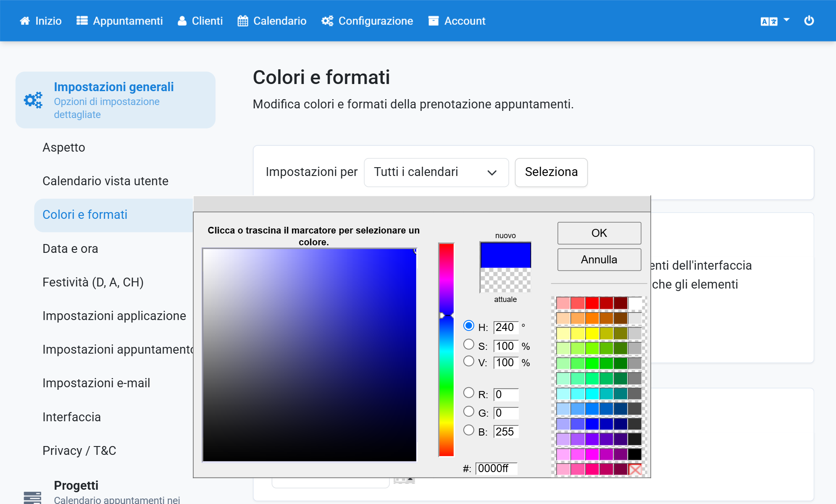Click the S saturation value field
The width and height of the screenshot is (836, 504).
click(506, 346)
